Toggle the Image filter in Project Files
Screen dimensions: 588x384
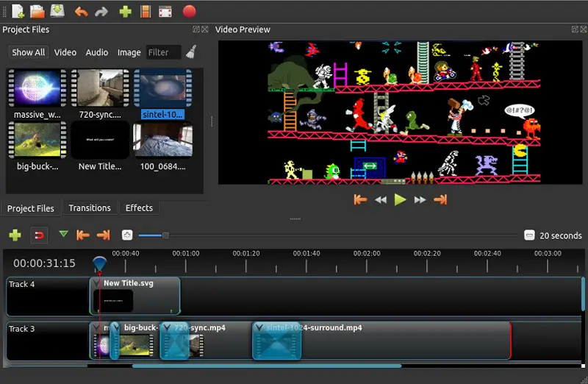[x=129, y=52]
